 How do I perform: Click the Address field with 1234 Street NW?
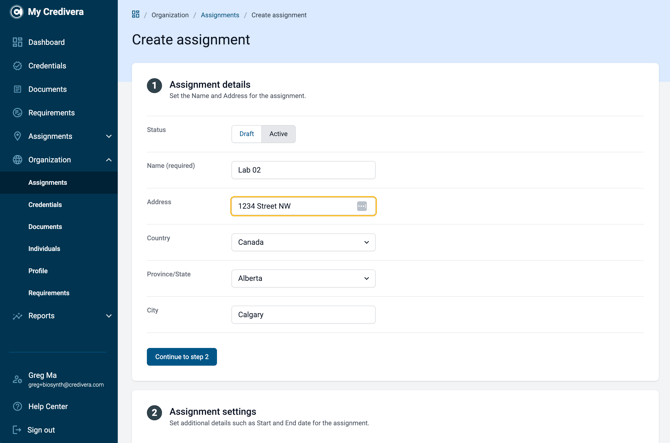click(x=303, y=206)
